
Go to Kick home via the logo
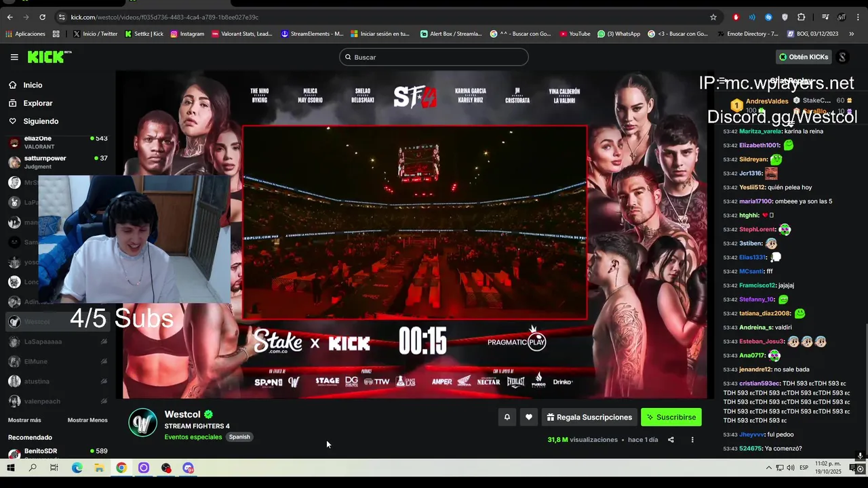pos(49,57)
